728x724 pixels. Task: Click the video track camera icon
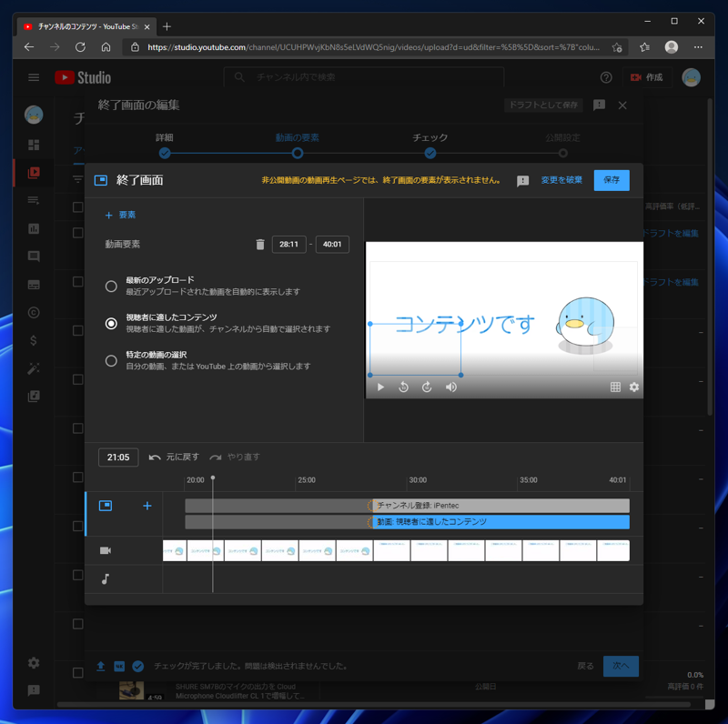(106, 550)
